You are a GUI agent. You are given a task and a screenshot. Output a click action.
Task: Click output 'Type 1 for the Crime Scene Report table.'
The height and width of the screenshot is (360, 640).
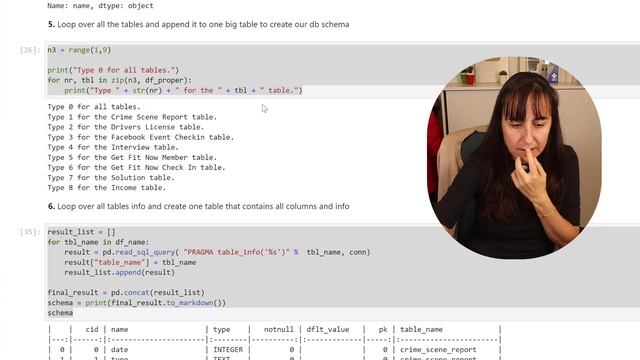pos(132,117)
